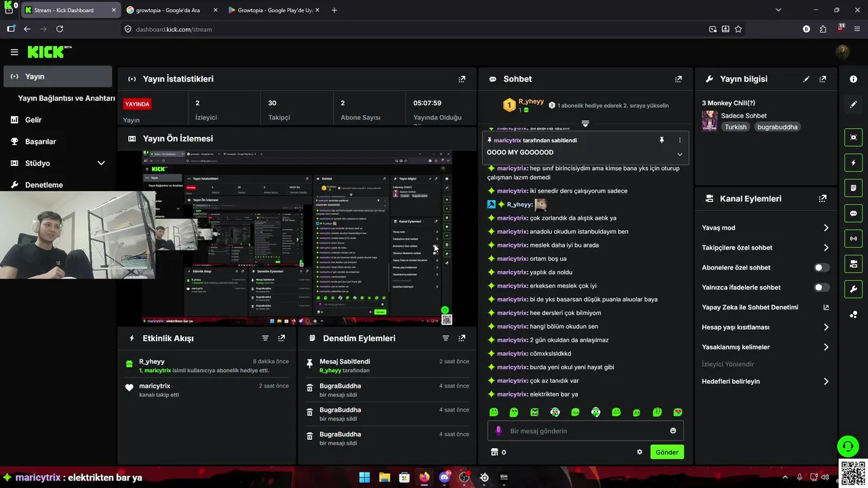Insert the first green smiley emote

point(494,412)
